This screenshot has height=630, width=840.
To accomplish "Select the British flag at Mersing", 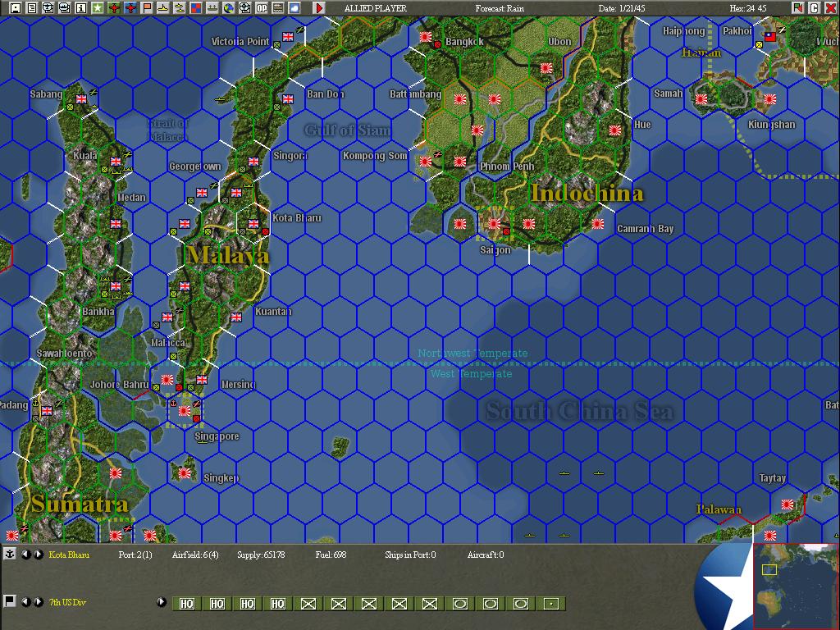I will [202, 379].
